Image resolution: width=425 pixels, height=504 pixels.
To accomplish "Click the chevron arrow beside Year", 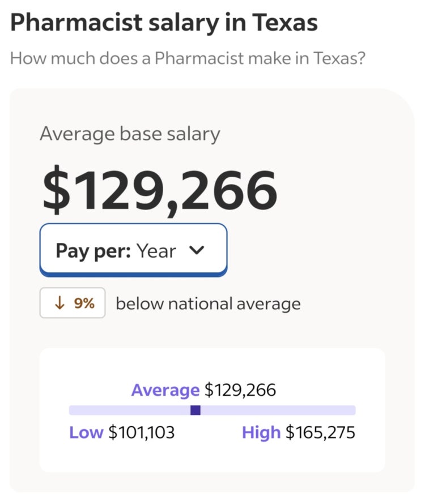I will point(196,250).
